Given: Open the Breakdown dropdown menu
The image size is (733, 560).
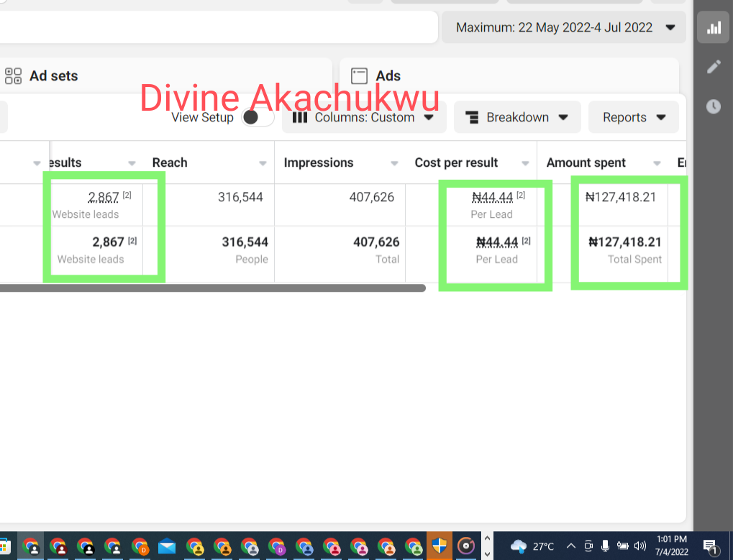Looking at the screenshot, I should point(516,117).
